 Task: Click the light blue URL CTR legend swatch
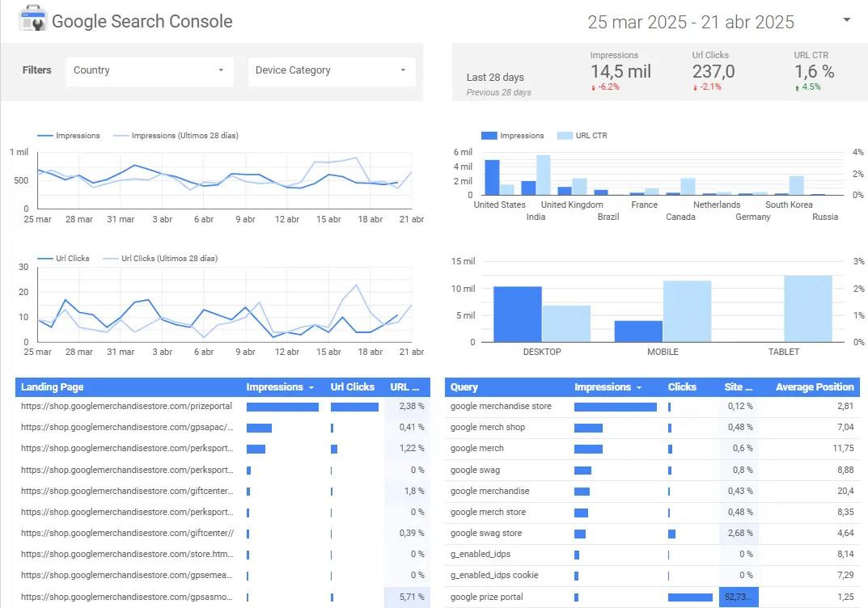(565, 136)
